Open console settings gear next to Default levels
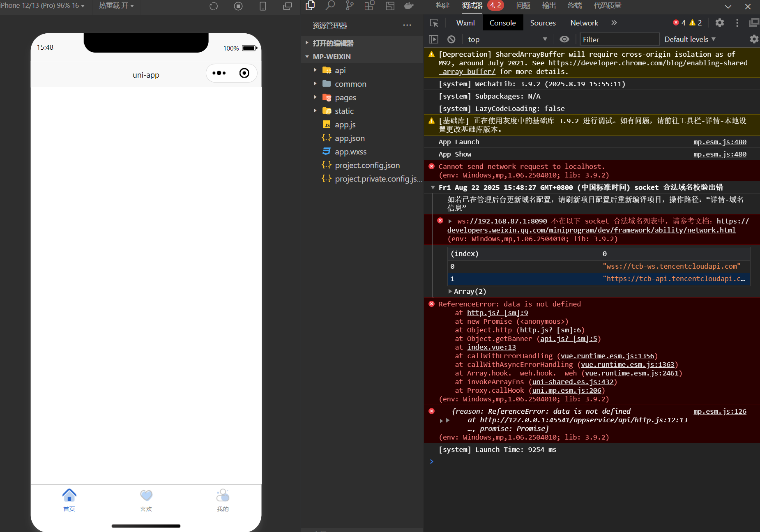Viewport: 760px width, 532px height. pos(754,39)
